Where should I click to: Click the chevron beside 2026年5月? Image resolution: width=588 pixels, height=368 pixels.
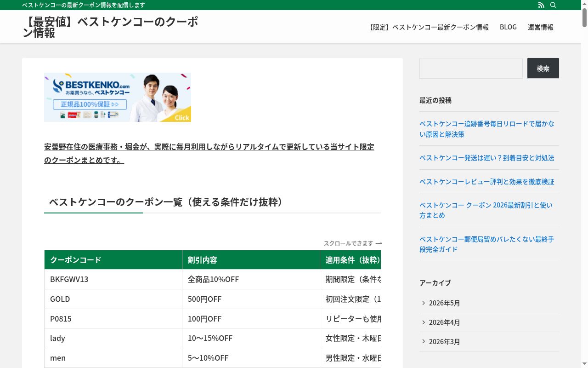pyautogui.click(x=424, y=303)
